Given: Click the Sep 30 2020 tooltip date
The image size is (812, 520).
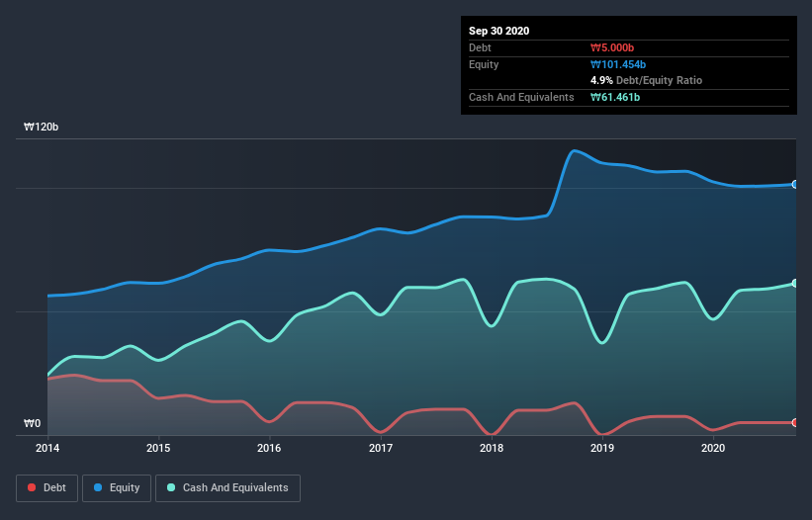Looking at the screenshot, I should click(498, 31).
